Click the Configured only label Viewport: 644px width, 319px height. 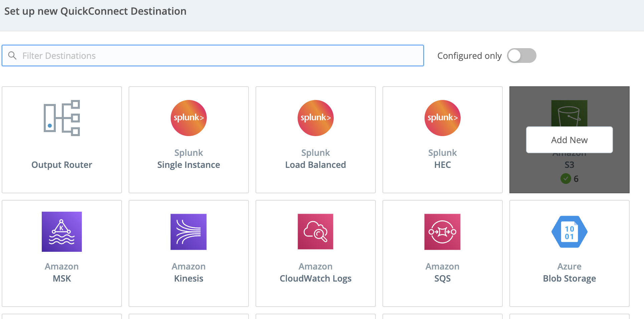(x=469, y=56)
